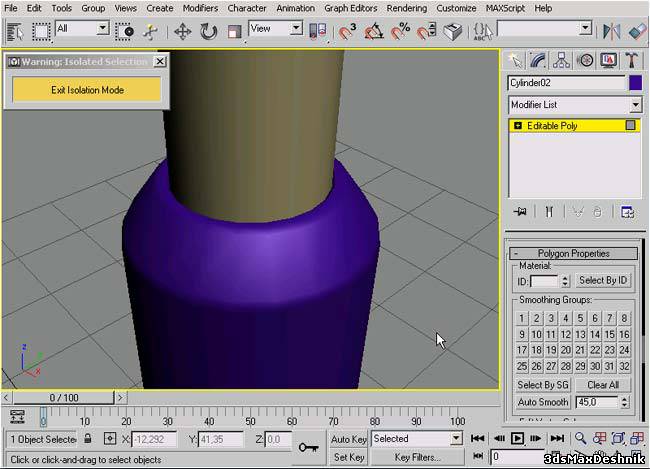
Task: Click Auto Smooth button
Action: [x=543, y=402]
